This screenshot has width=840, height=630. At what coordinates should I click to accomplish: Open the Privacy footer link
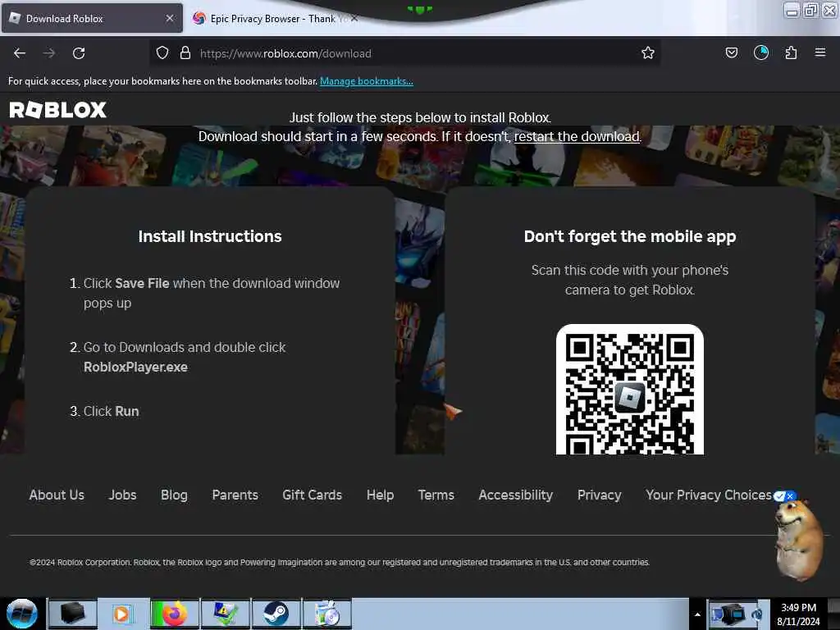(x=600, y=495)
